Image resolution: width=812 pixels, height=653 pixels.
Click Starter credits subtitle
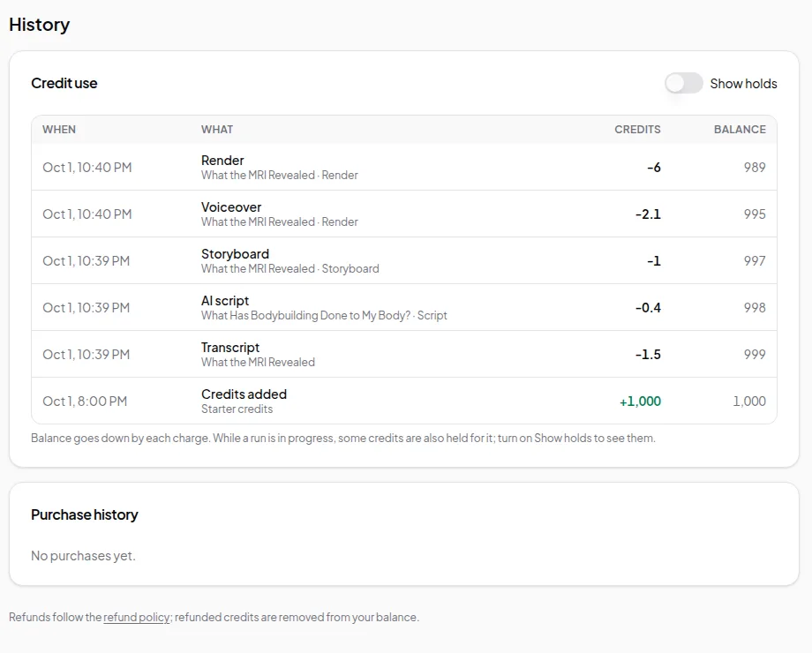(237, 409)
